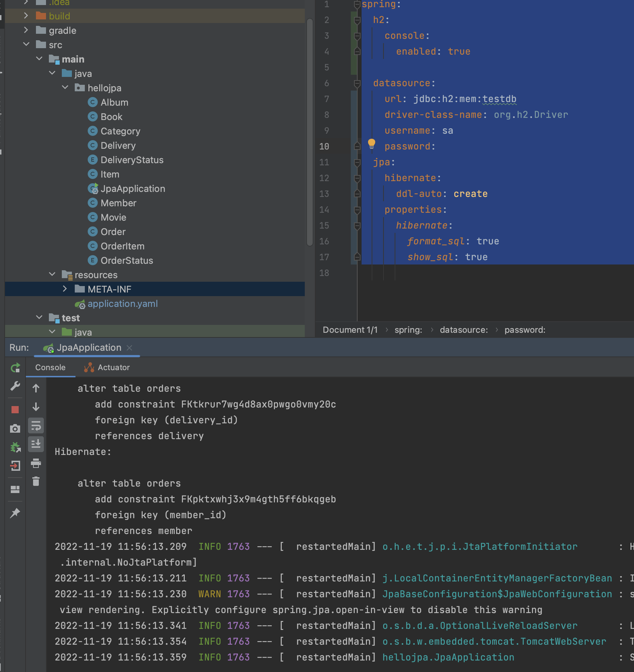Viewport: 634px width, 672px height.
Task: Close the JpaApplication run tab
Action: (x=130, y=348)
